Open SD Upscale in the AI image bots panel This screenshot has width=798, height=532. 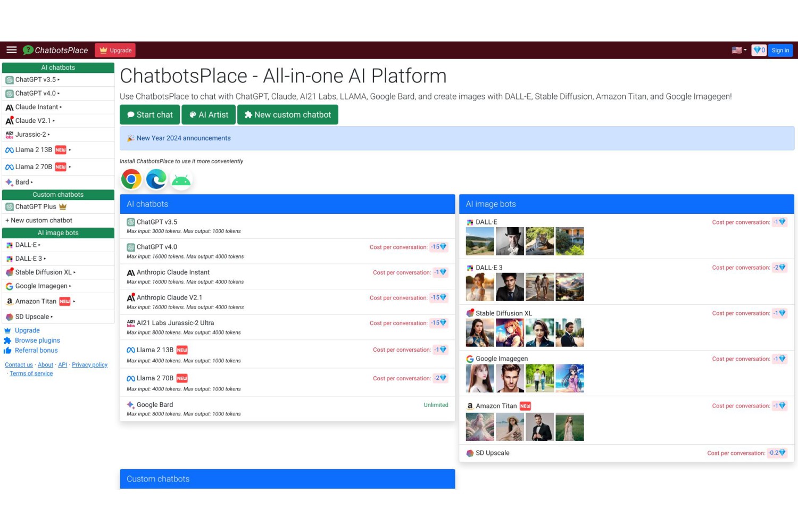tap(492, 453)
